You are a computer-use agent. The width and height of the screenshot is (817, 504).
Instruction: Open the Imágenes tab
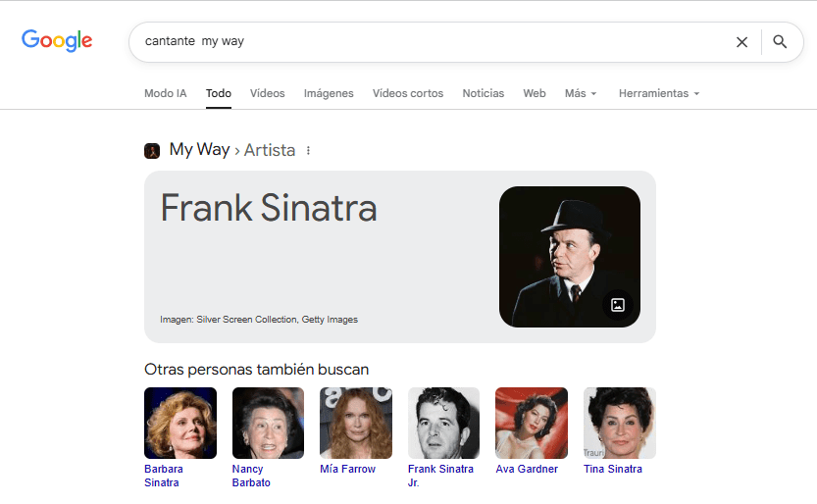(x=329, y=94)
